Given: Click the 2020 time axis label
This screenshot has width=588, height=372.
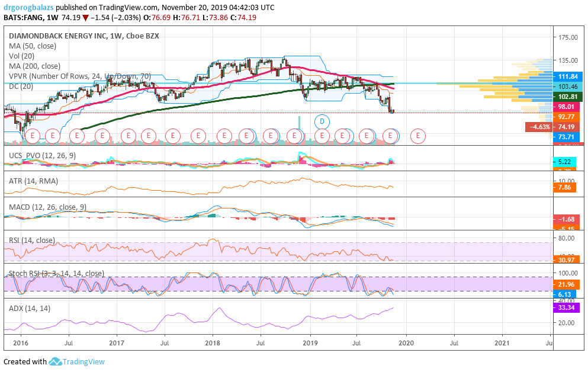Looking at the screenshot, I should (406, 343).
